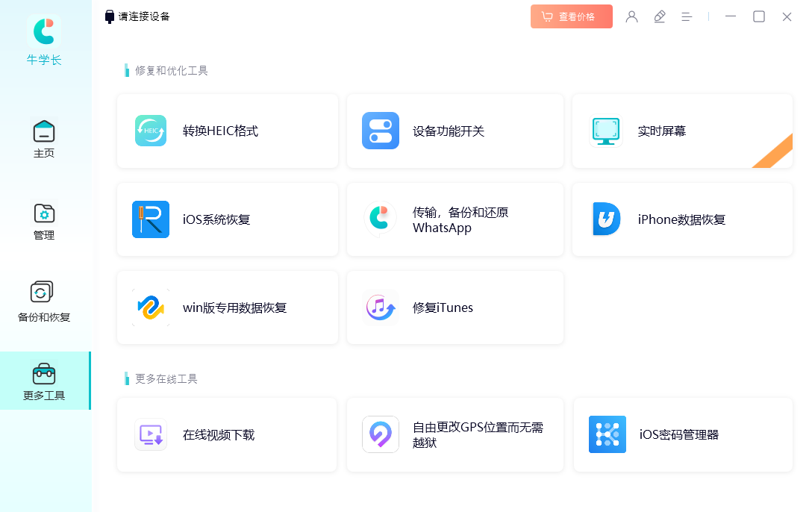Open the hamburger menu in titlebar
812x512 pixels.
point(687,16)
